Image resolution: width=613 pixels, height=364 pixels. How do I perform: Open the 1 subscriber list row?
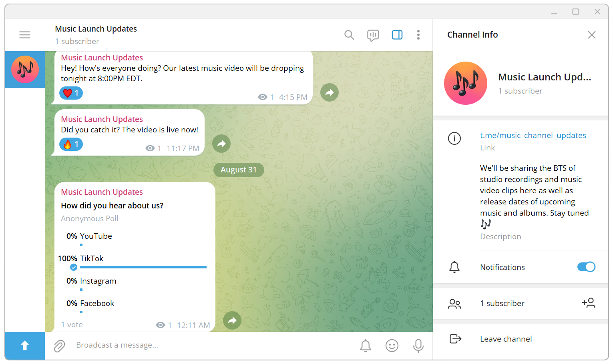521,303
